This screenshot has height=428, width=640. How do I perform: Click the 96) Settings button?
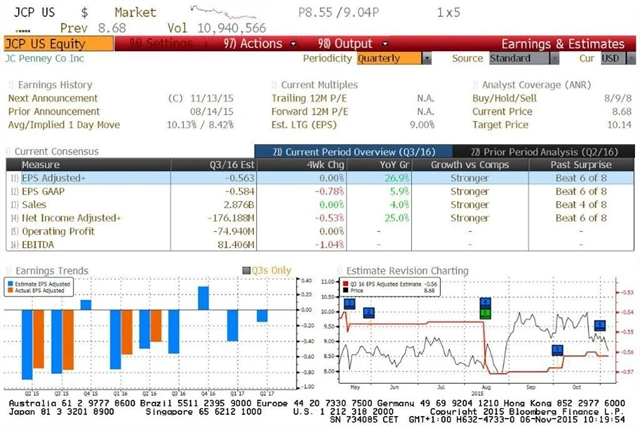click(x=163, y=44)
